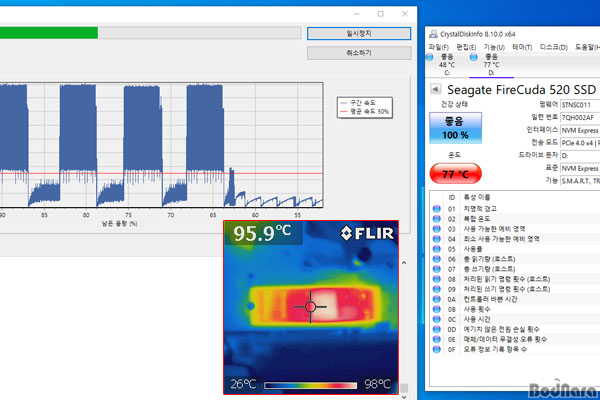Screen dimensions: 600x400
Task: Click the red 77 °C temperature button
Action: click(x=455, y=174)
